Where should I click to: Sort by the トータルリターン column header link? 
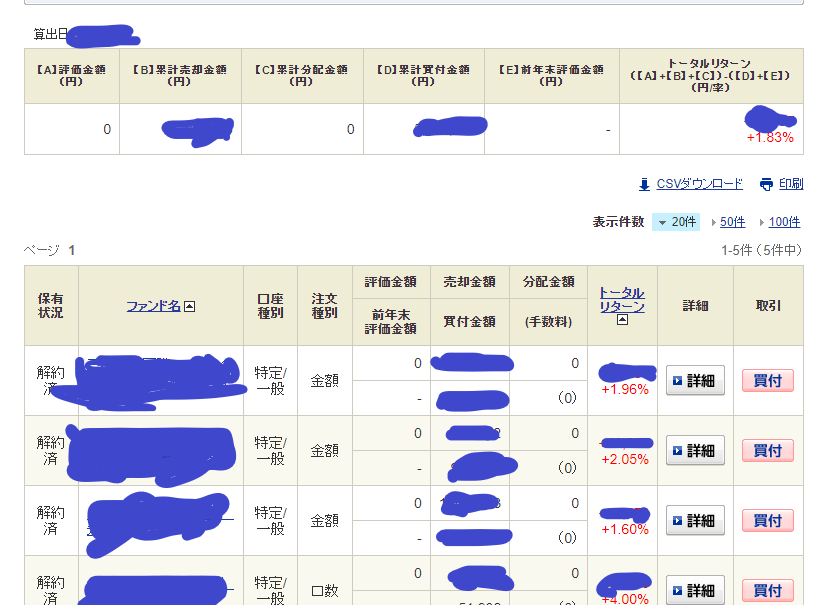[x=622, y=300]
